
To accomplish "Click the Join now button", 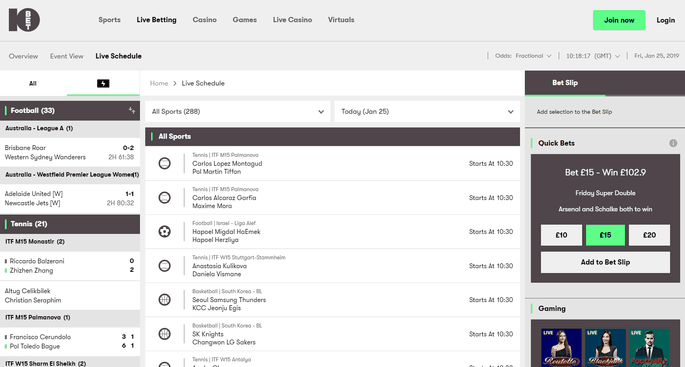I will tap(619, 20).
